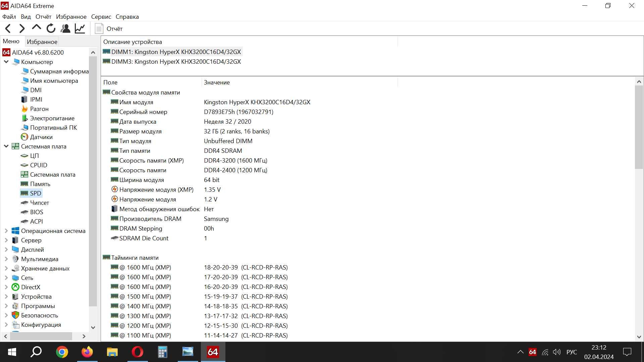Screen dimensions: 644x362
Task: Select the ЦП tree item
Action: (30, 156)
